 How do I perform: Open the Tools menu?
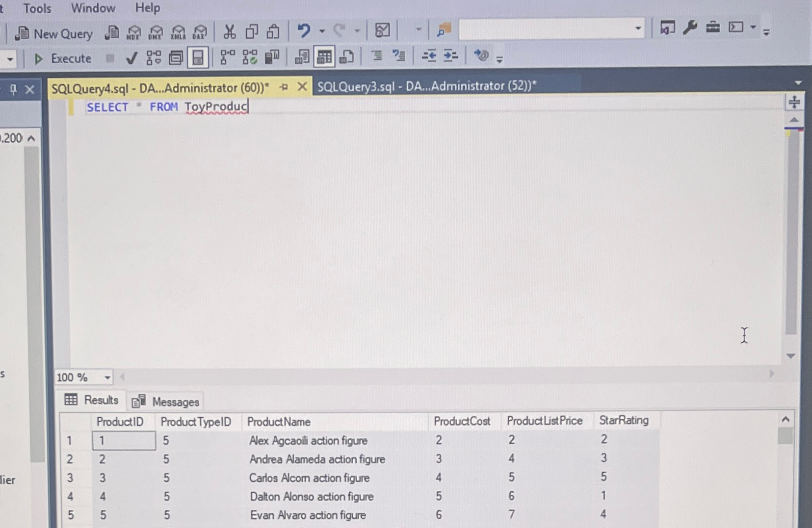[37, 8]
